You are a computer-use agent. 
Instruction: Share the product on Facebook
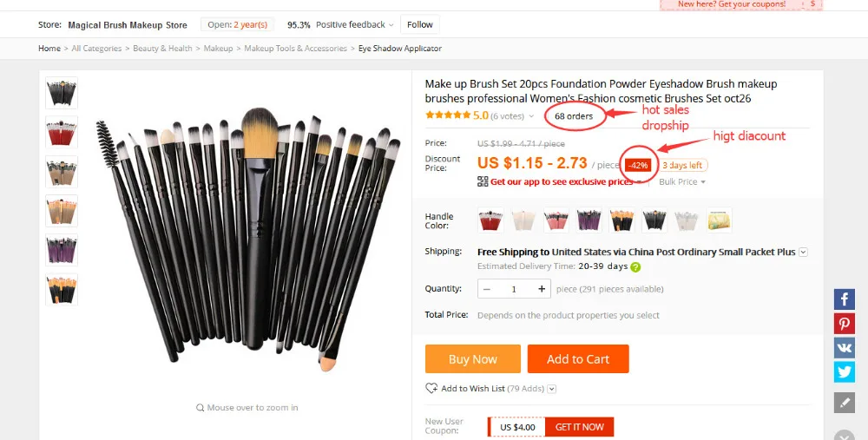tap(845, 299)
